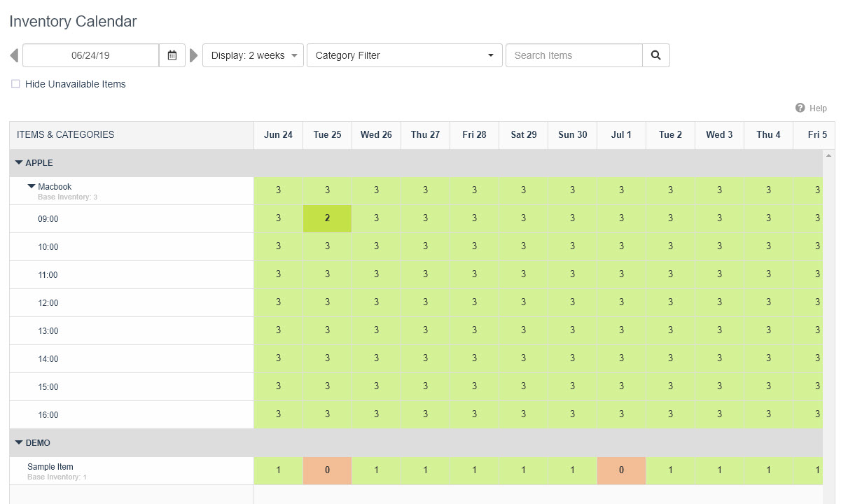
Task: Click the 11:00 time row label
Action: coord(48,275)
